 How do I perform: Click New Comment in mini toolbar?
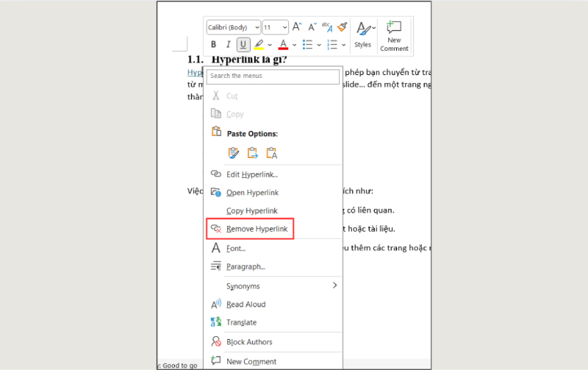[394, 36]
